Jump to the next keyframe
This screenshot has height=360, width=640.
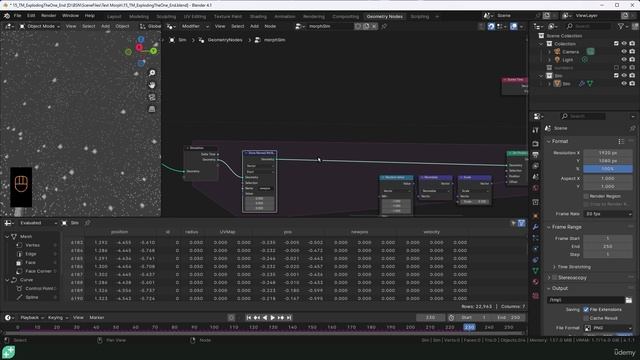tap(281, 318)
